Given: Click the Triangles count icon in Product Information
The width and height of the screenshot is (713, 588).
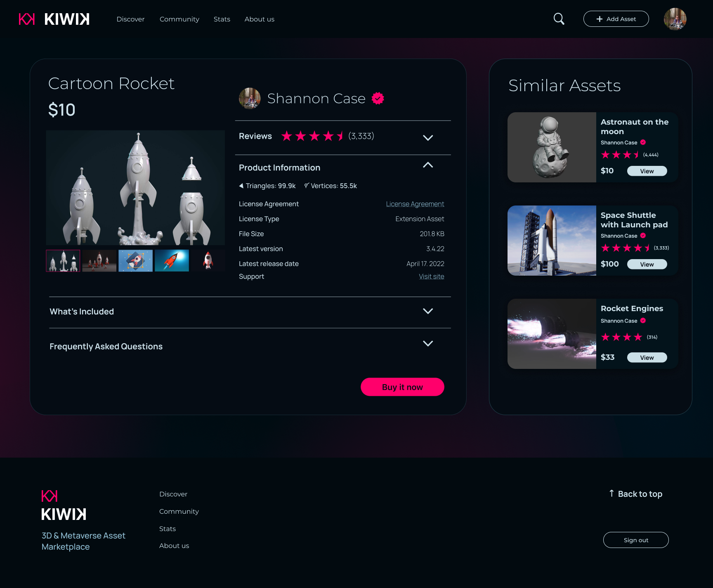Looking at the screenshot, I should pos(241,186).
